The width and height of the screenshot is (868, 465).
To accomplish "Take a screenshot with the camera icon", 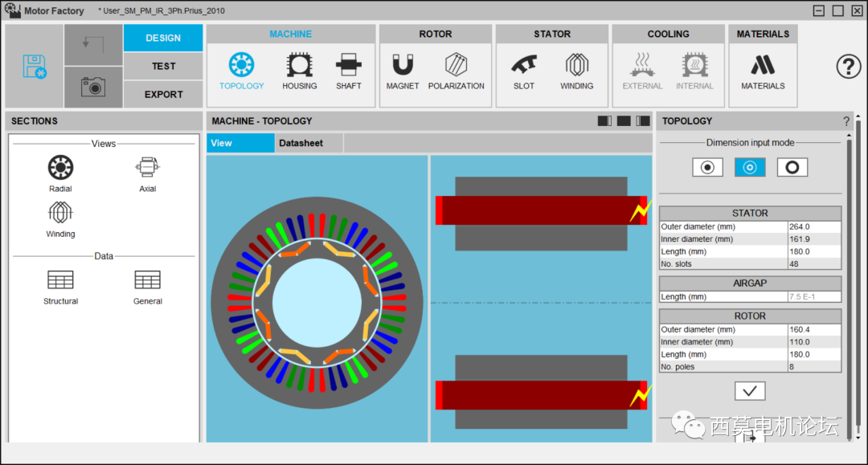I will [93, 87].
